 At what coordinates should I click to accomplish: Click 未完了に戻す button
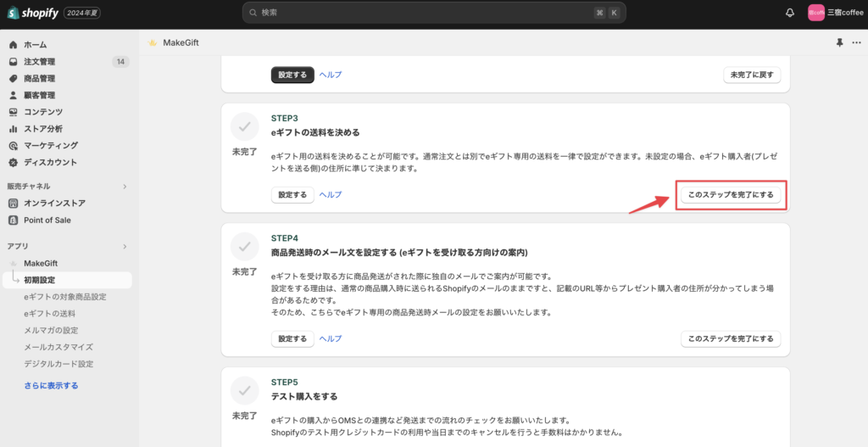[752, 75]
